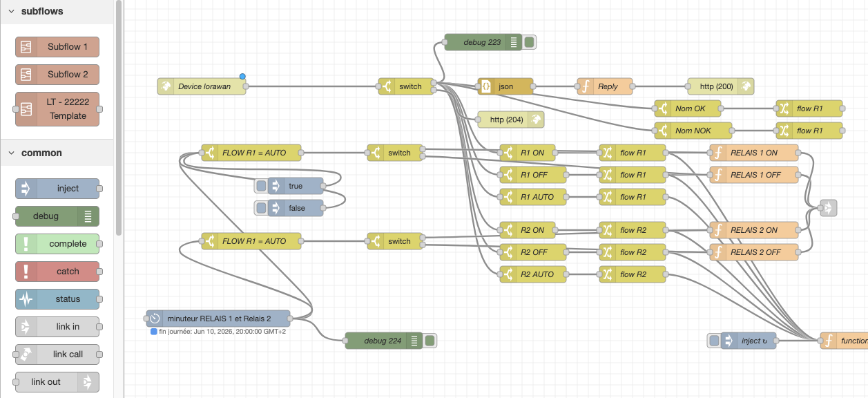Select the RELAIS 1 OFF function node
Image resolution: width=868 pixels, height=398 pixels.
(x=754, y=175)
